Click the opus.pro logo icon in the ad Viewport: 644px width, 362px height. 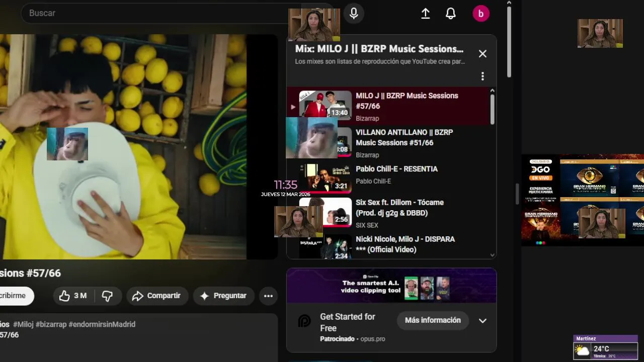click(304, 321)
